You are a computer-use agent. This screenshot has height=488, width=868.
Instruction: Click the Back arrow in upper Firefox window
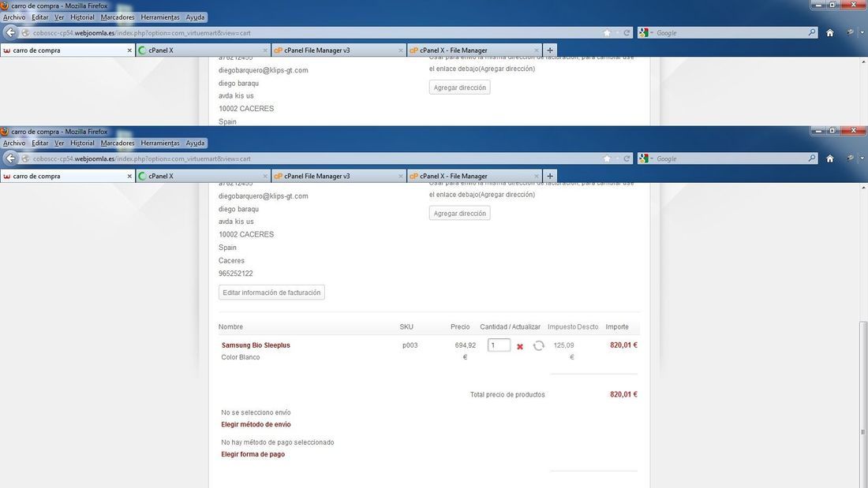[10, 32]
